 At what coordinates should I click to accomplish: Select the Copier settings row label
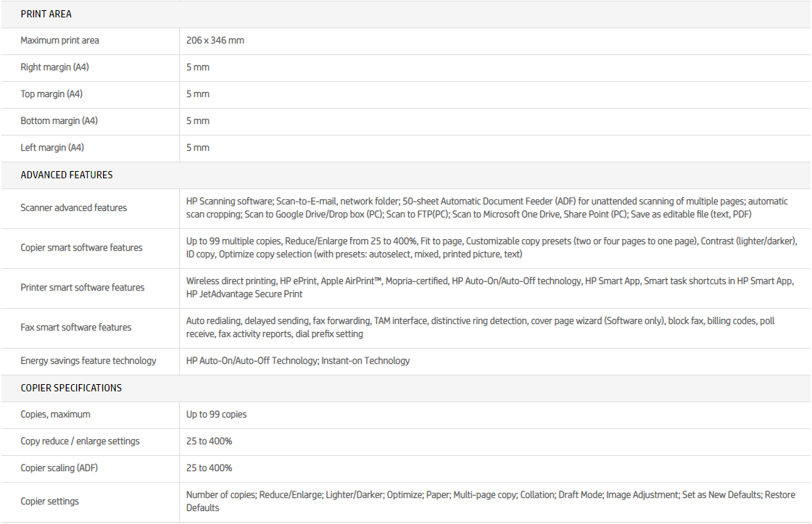point(49,502)
